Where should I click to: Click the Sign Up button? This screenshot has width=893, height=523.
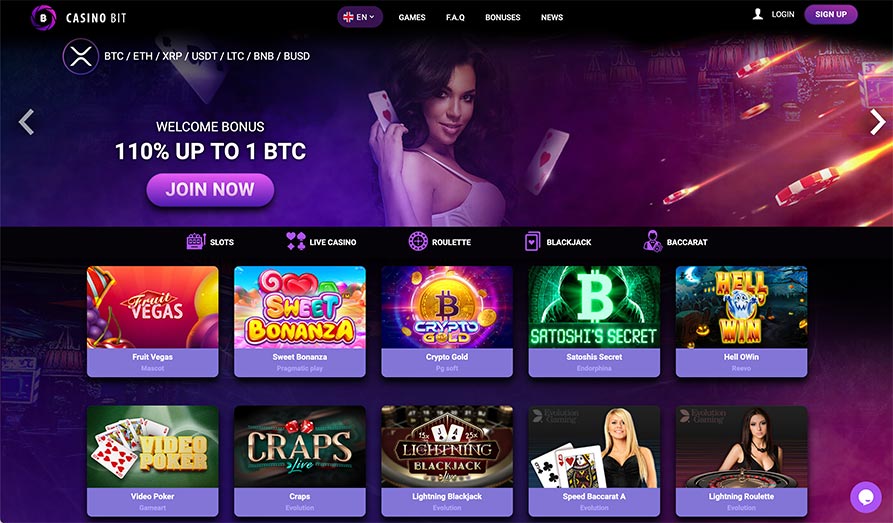pyautogui.click(x=831, y=14)
